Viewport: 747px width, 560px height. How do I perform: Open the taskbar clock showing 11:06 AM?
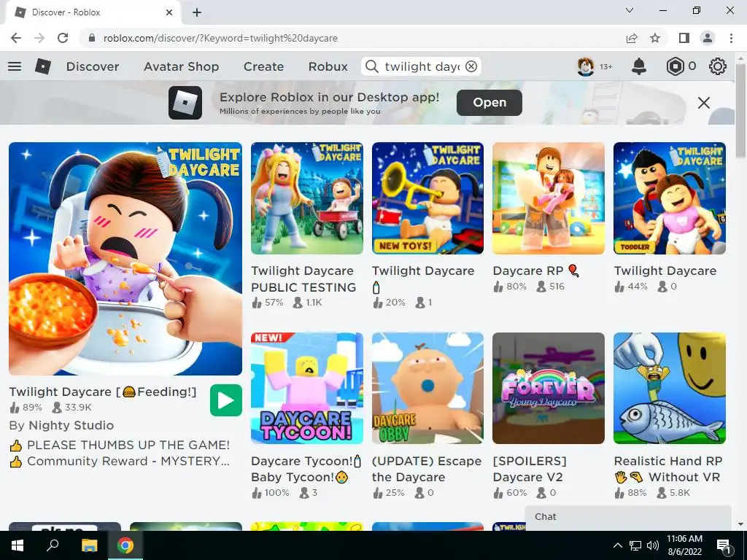[684, 545]
